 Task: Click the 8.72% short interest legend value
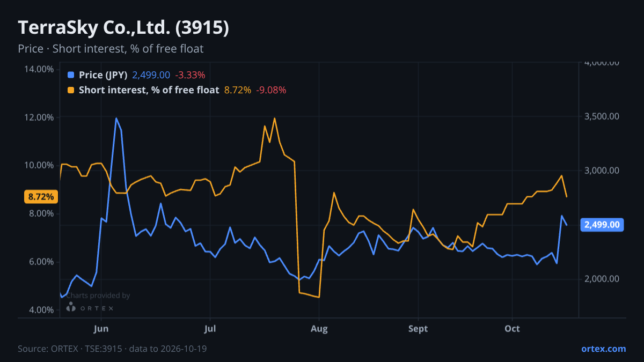[237, 90]
